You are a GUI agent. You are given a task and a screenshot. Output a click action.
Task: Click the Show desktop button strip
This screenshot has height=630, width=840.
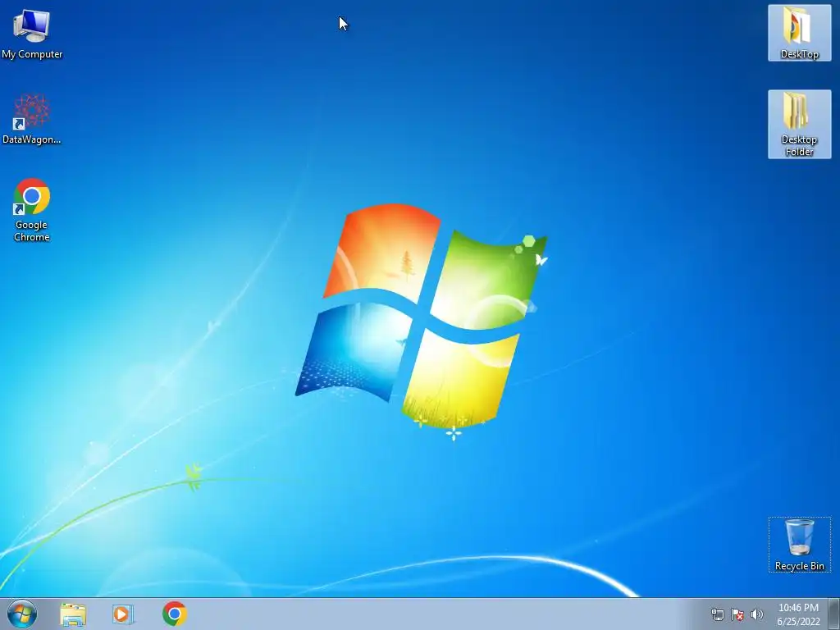pyautogui.click(x=833, y=614)
